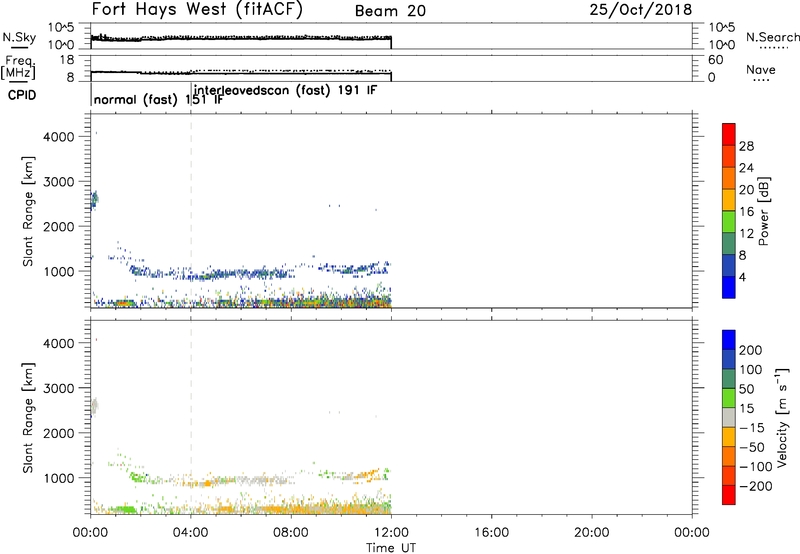The height and width of the screenshot is (554, 800).
Task: Select the 'Nave' legend label
Action: tap(761, 70)
